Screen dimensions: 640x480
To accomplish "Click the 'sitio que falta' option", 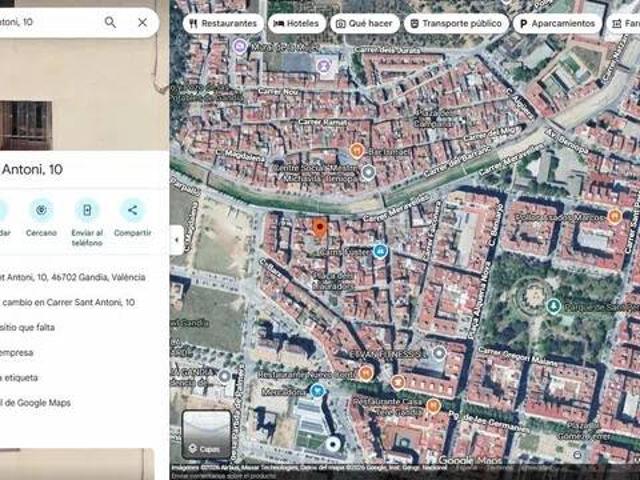I will pyautogui.click(x=27, y=327).
